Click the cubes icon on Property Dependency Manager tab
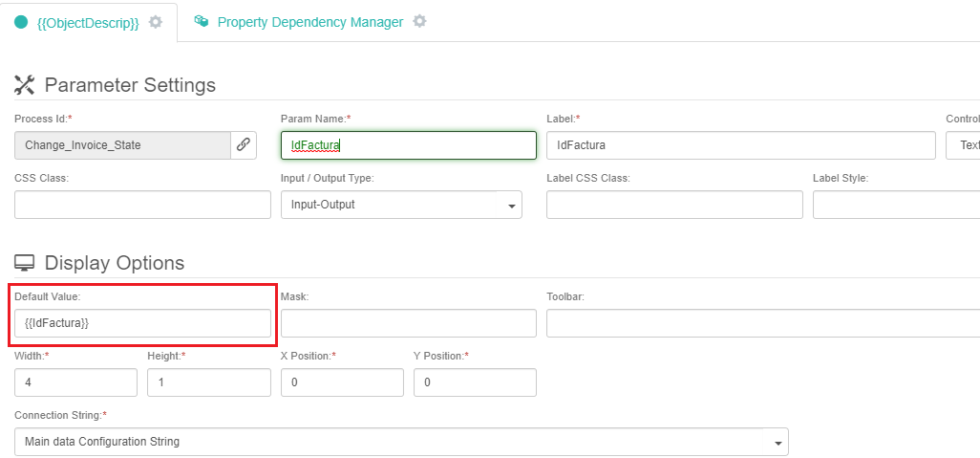This screenshot has height=458, width=980. (201, 21)
